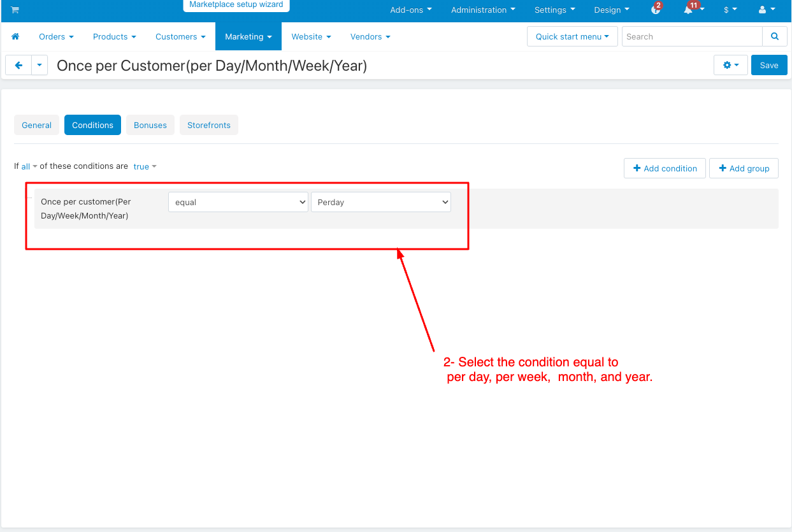Click the help icon with badge 2

(655, 10)
